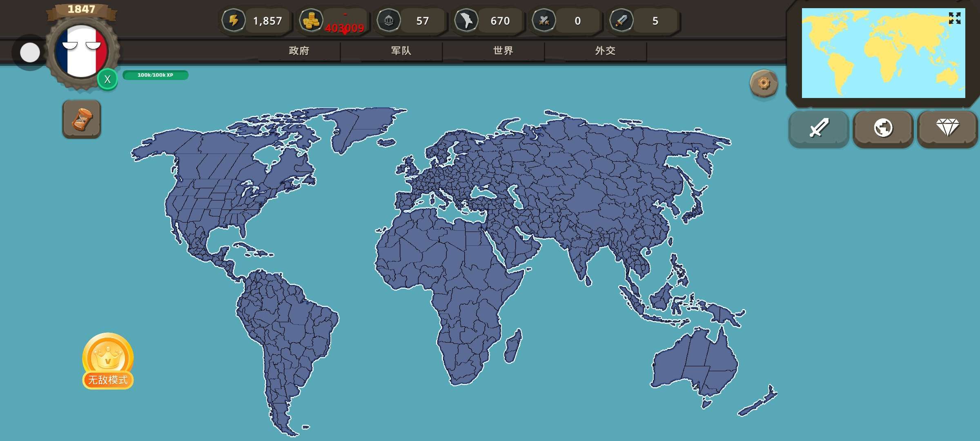This screenshot has width=980, height=441.
Task: Activate the 无敌模式 invincible mode button
Action: pos(108,361)
